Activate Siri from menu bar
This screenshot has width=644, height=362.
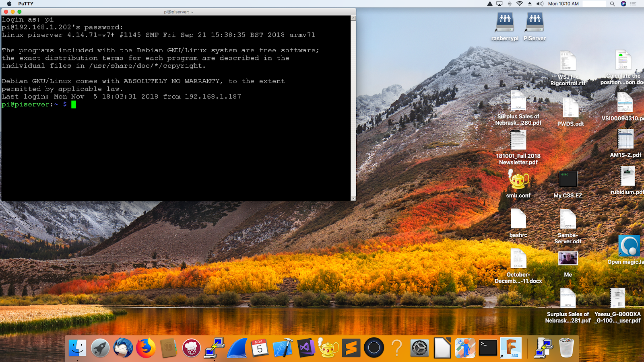coord(623,4)
